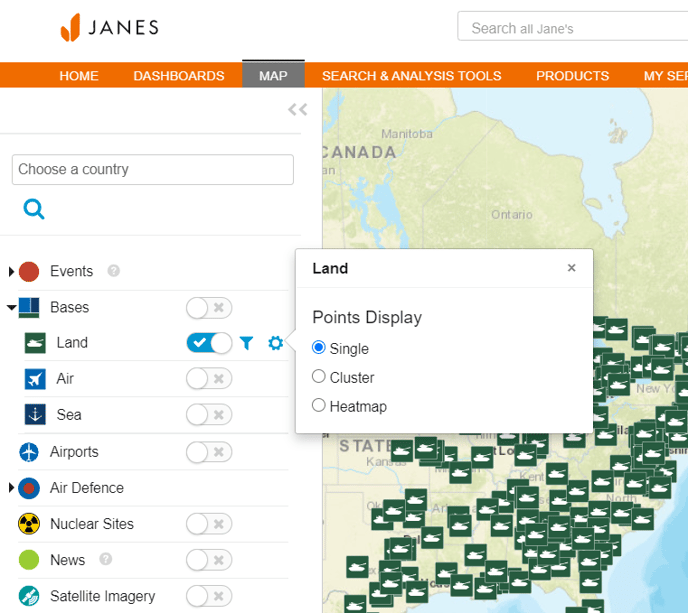Click the blue search magnifier icon
Image resolution: width=688 pixels, height=613 pixels.
coord(34,209)
